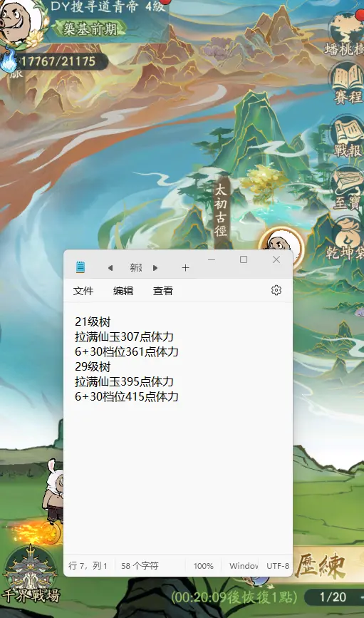364x618 pixels.
Task: Click the UTF-8 encoding indicator
Action: [278, 566]
